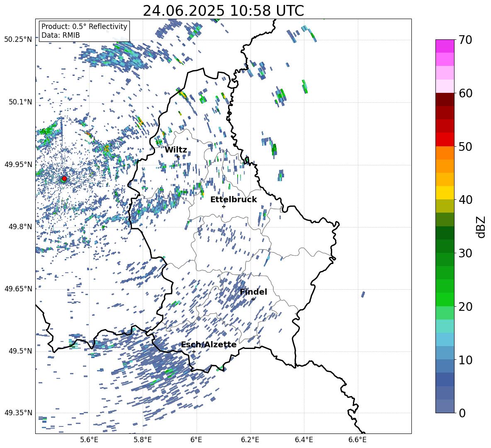Click the 30 colorbar tick label
Image resolution: width=491 pixels, height=448 pixels.
click(465, 253)
